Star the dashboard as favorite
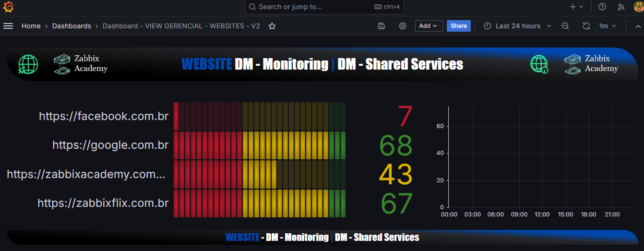This screenshot has height=251, width=644. tap(272, 26)
